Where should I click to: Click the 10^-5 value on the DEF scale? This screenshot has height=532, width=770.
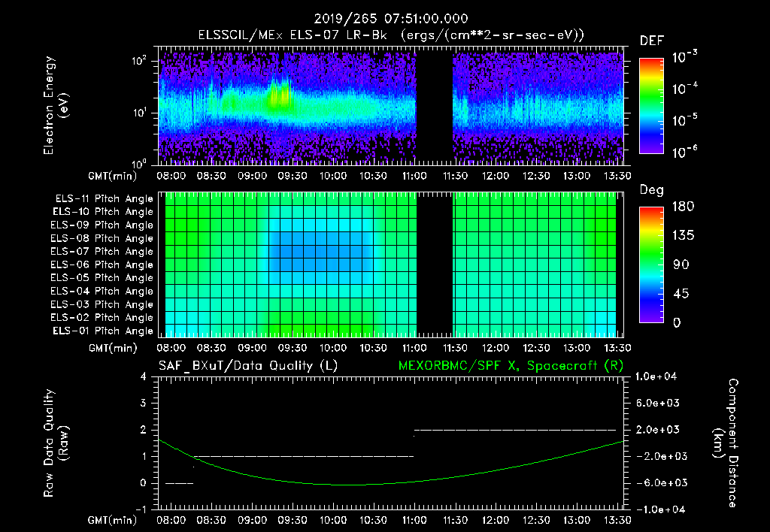(684, 120)
